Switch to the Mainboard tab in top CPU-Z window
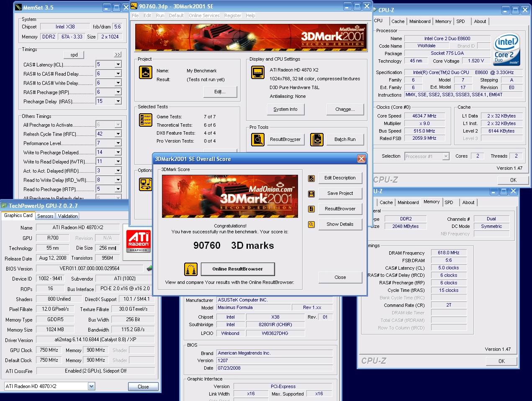This screenshot has height=401, width=532. [x=420, y=21]
